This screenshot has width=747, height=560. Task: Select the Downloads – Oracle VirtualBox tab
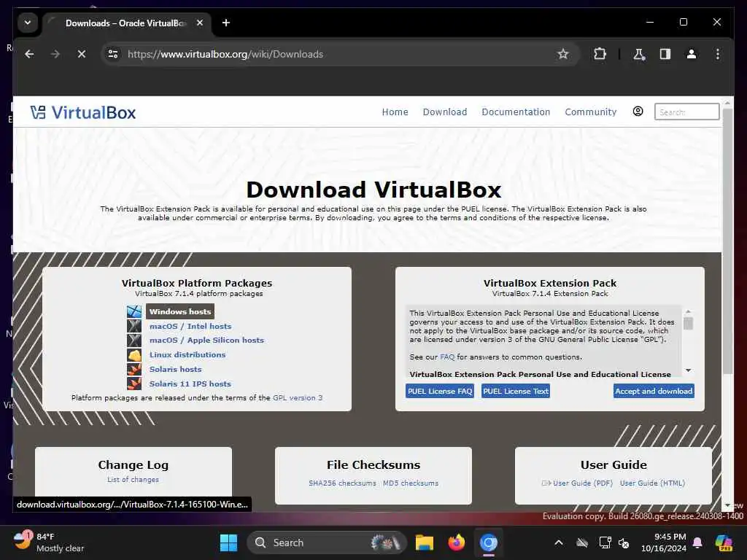[x=126, y=23]
